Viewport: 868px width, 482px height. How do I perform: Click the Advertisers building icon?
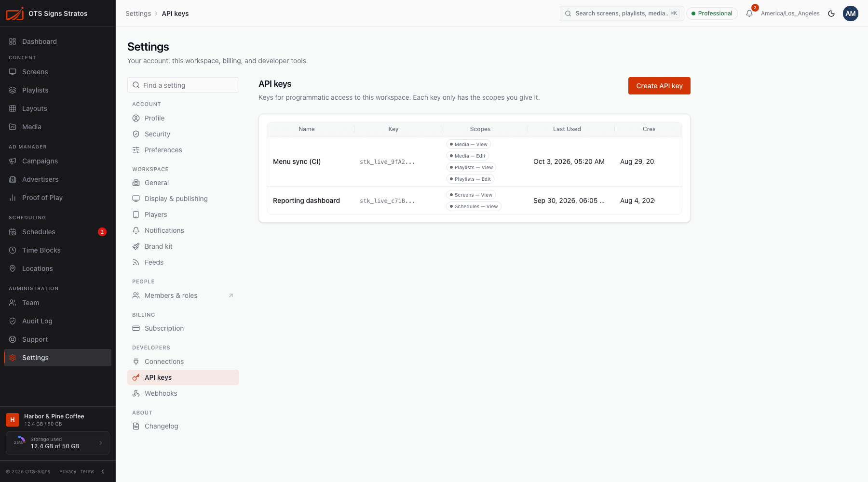click(x=13, y=179)
